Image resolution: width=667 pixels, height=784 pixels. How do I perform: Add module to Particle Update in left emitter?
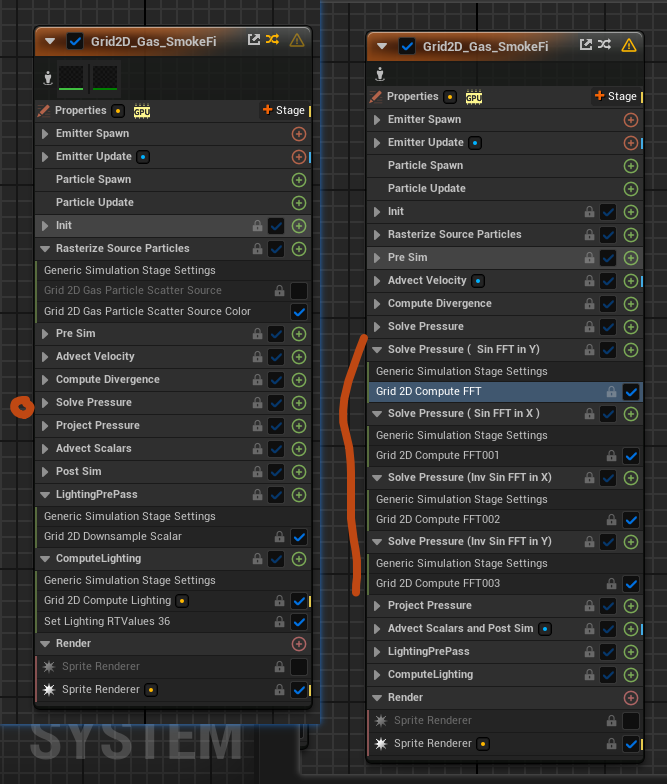coord(299,203)
